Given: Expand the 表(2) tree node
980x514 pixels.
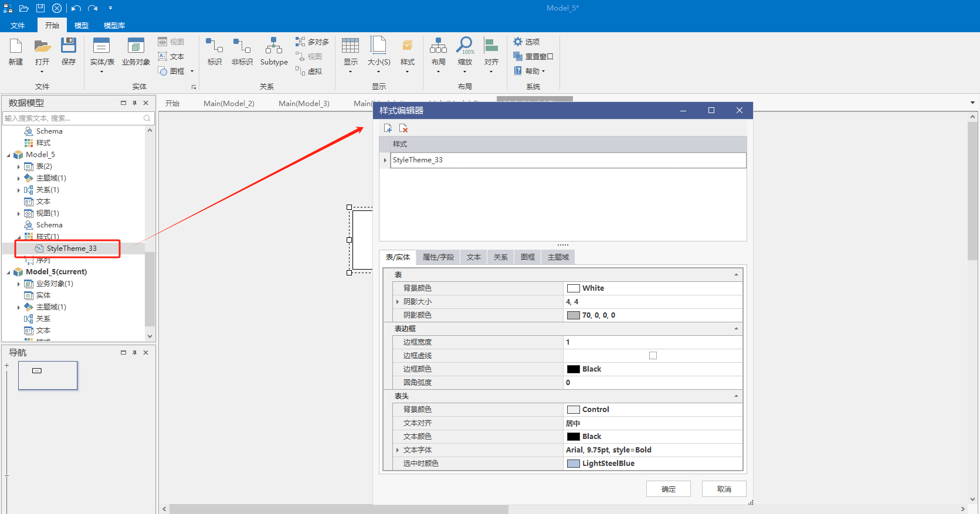Looking at the screenshot, I should click(x=19, y=166).
